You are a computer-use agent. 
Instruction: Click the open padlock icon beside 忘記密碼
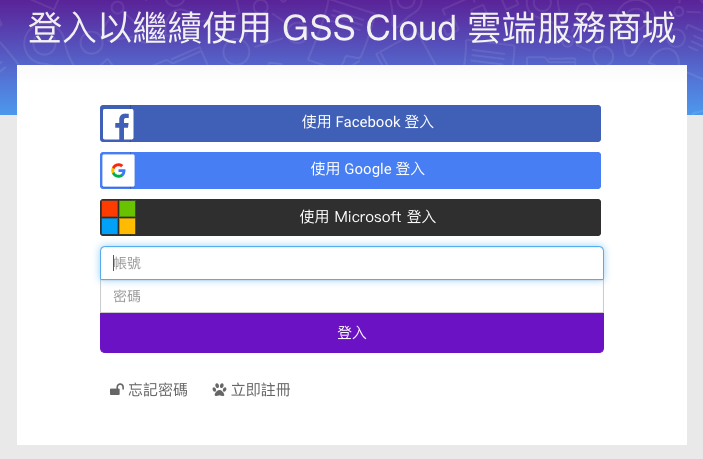pyautogui.click(x=117, y=390)
